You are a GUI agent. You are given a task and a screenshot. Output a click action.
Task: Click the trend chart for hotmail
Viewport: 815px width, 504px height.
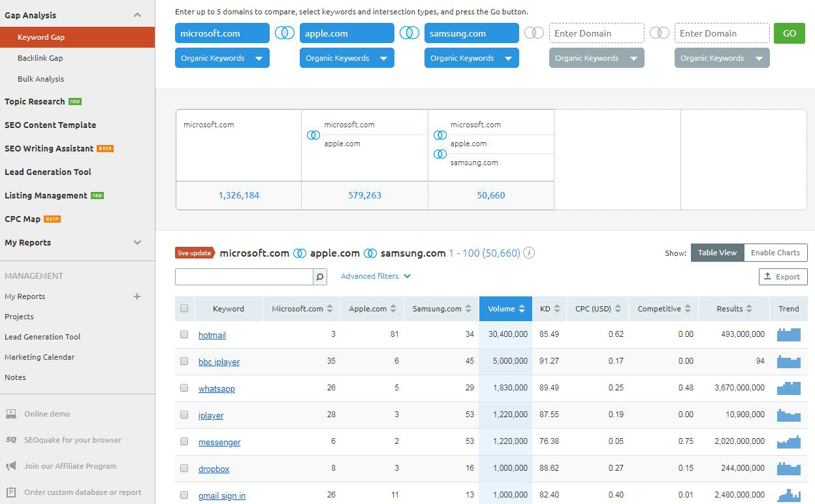coord(788,334)
